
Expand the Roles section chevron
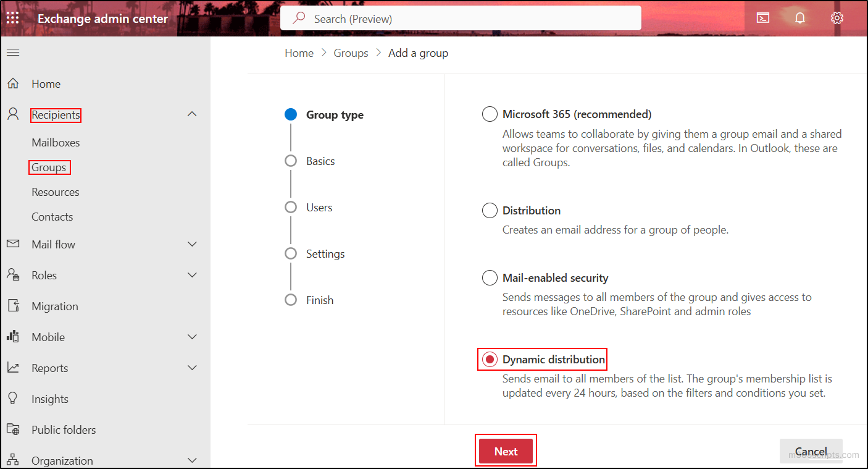(x=192, y=275)
